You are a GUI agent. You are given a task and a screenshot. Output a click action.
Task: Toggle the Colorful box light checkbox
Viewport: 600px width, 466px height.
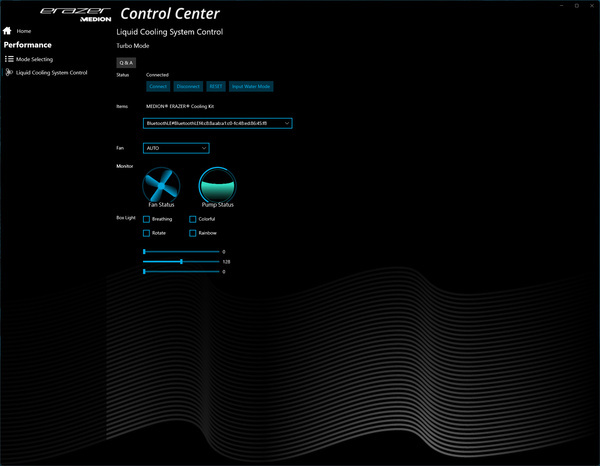point(193,218)
